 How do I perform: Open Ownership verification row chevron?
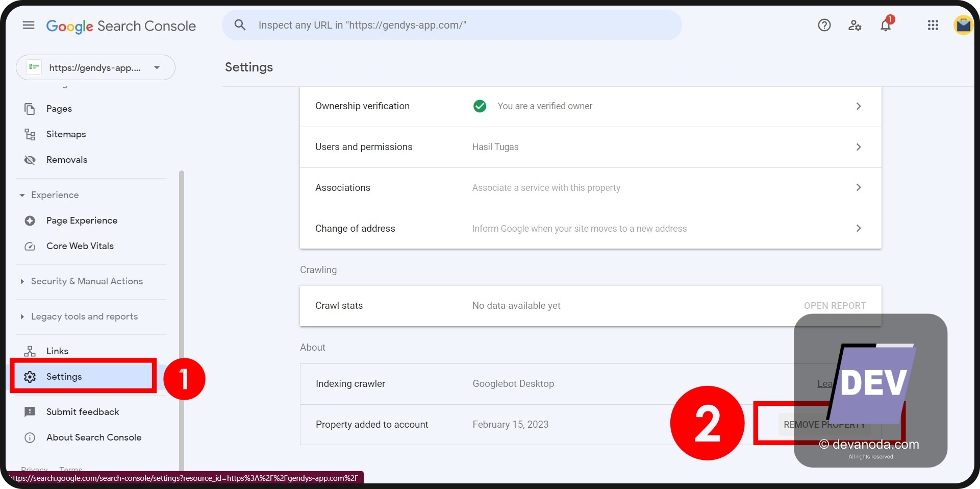point(859,106)
